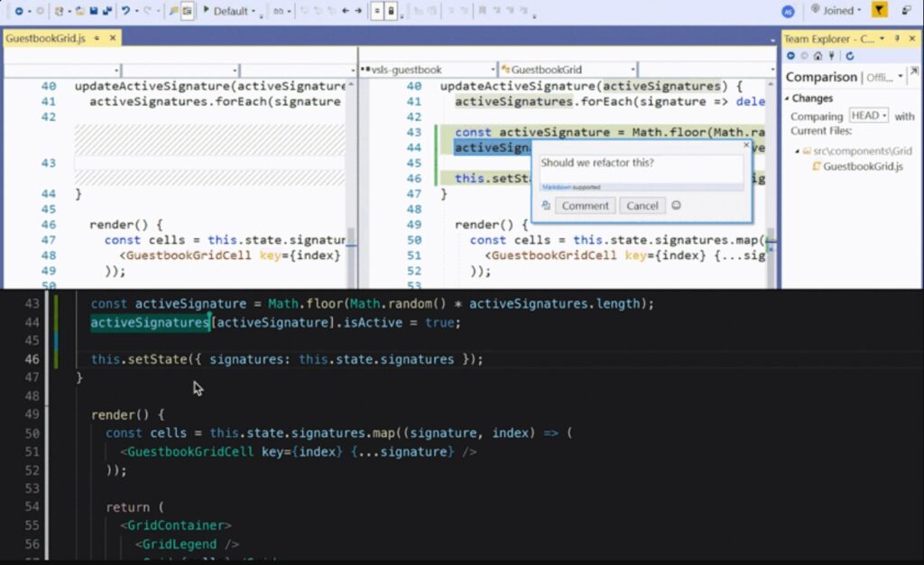The width and height of the screenshot is (924, 565).
Task: Insert an emoji in the comment box
Action: [x=677, y=205]
